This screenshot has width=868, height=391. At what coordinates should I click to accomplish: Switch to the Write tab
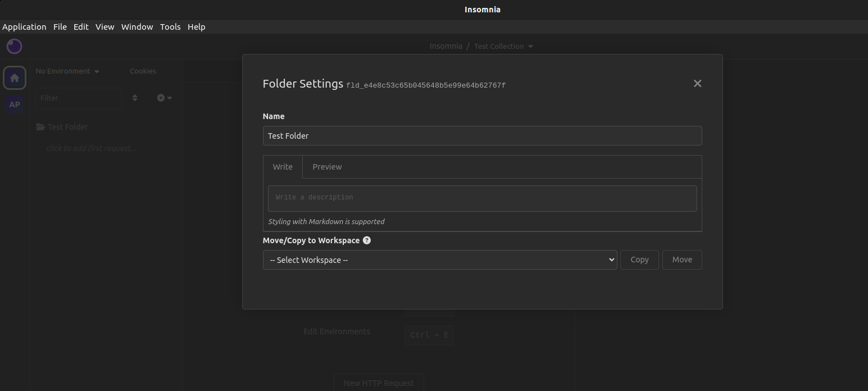tap(283, 167)
